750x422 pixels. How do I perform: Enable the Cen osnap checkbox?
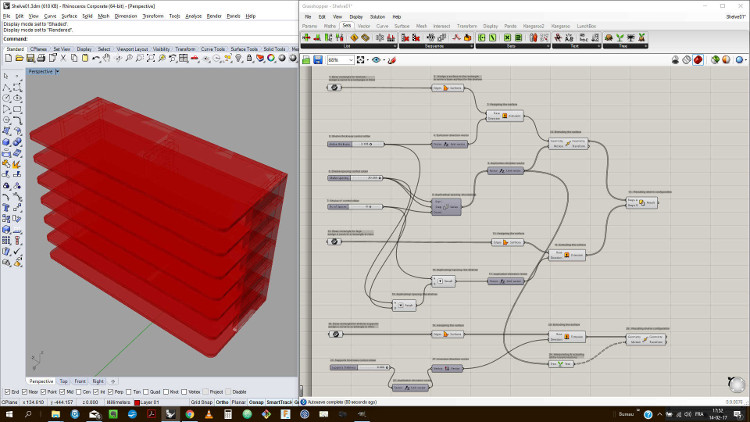coord(78,392)
